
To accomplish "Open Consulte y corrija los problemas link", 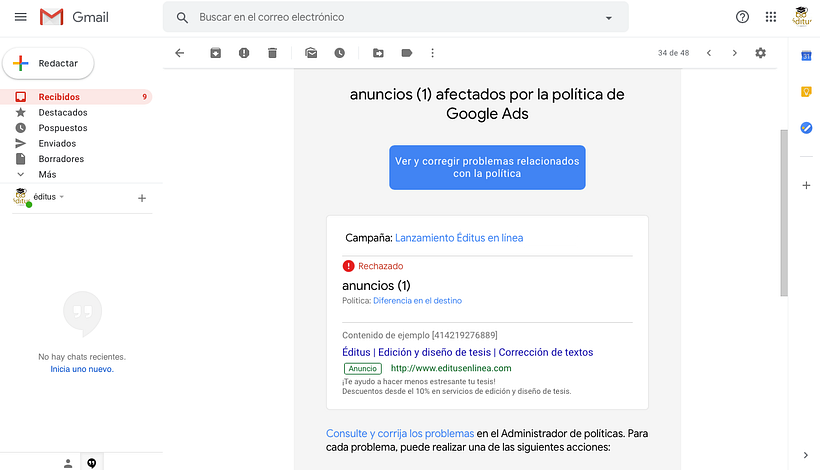I will tap(400, 433).
